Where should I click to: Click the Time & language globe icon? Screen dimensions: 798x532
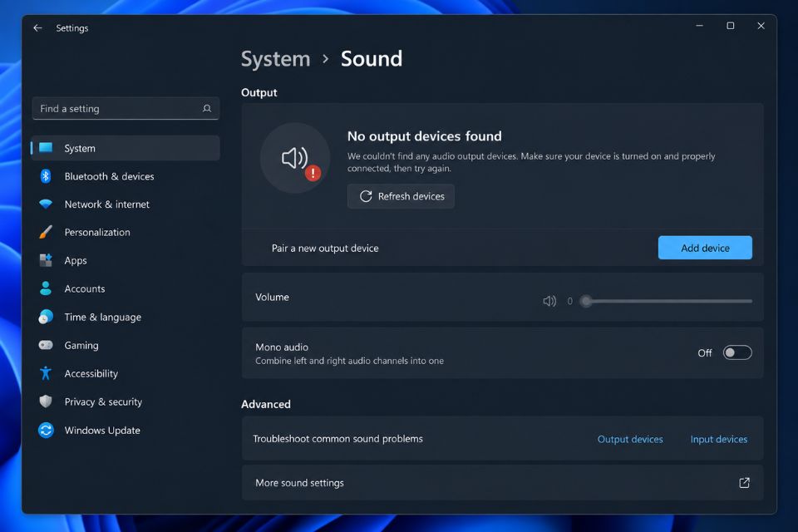point(46,317)
